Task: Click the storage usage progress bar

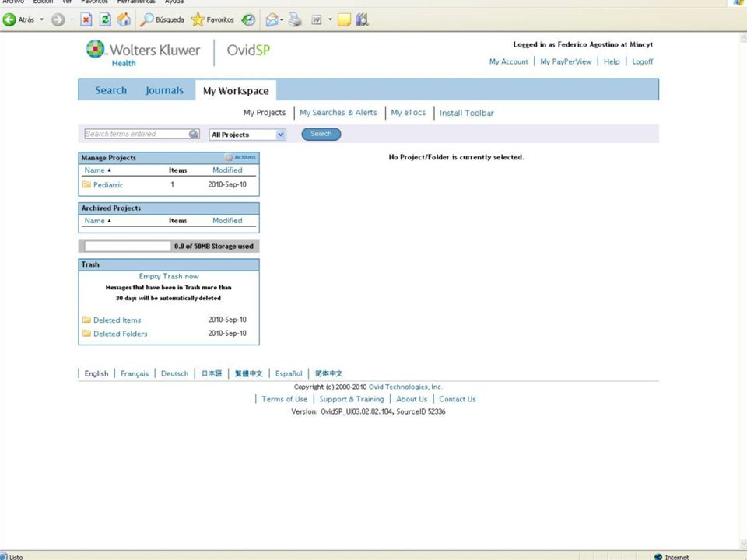Action: (x=127, y=247)
